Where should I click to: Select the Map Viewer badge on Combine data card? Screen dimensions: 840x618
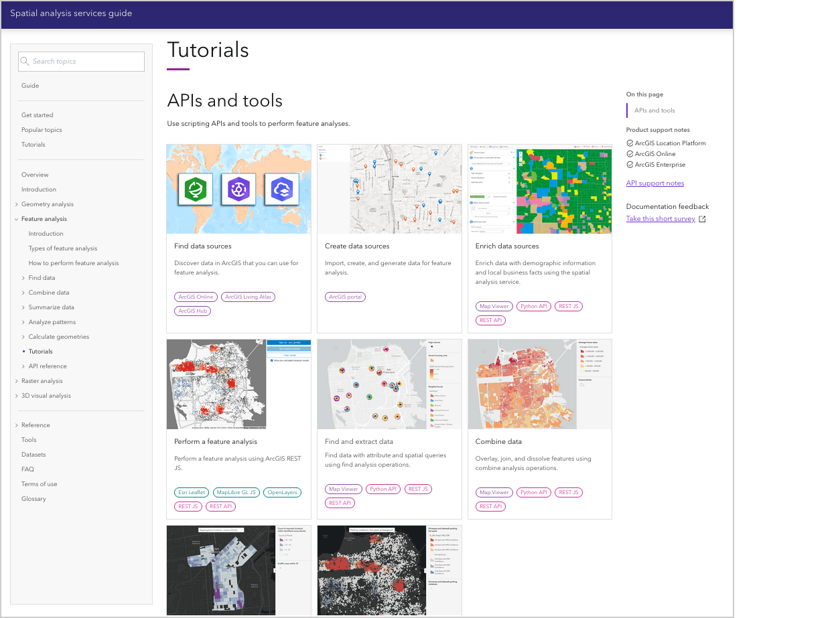494,492
